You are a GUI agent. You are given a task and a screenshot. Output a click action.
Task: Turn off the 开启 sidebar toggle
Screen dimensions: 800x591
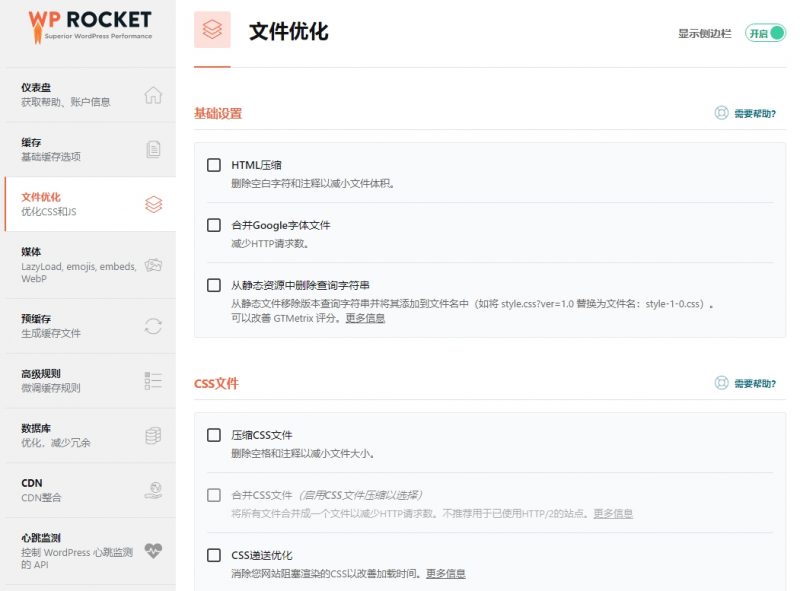(x=764, y=32)
